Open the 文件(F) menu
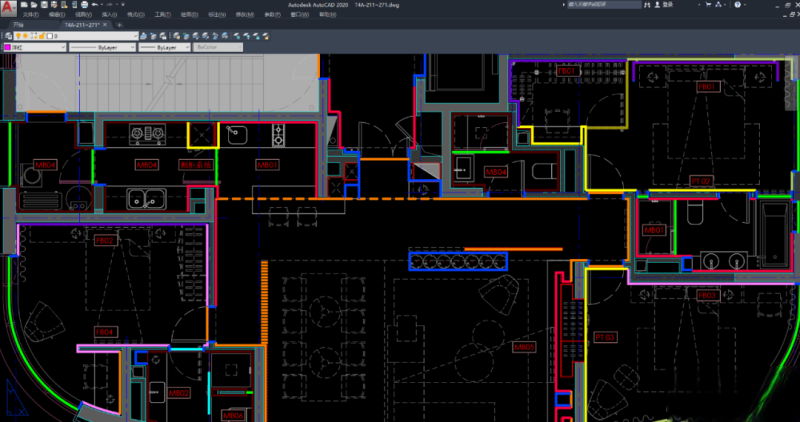Viewport: 800px width, 422px height. (x=30, y=15)
